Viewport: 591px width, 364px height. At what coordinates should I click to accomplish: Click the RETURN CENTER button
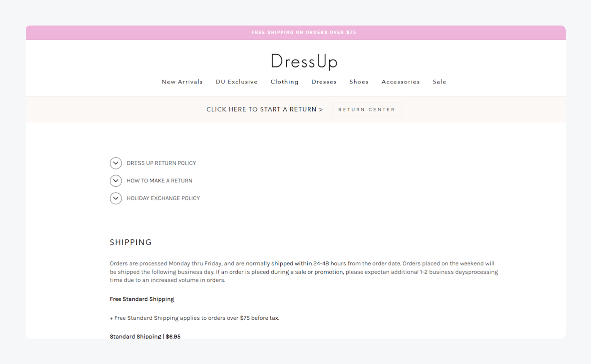coord(366,109)
